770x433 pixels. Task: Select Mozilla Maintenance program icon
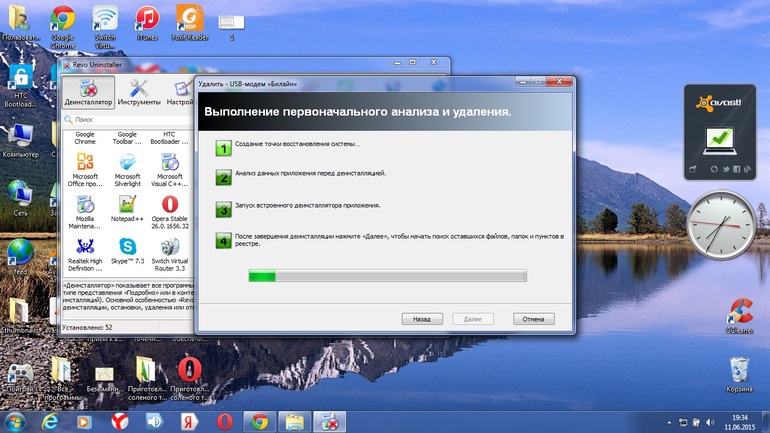[x=85, y=209]
